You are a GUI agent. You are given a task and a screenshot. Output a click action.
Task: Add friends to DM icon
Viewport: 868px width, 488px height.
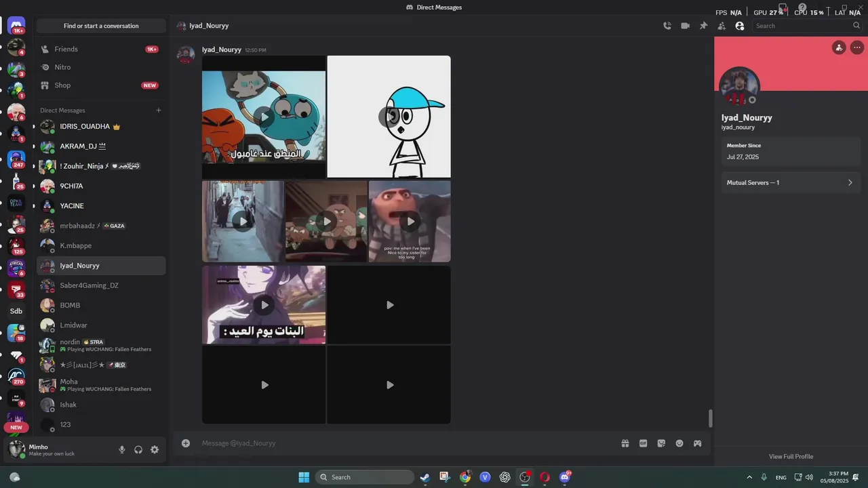click(x=722, y=26)
